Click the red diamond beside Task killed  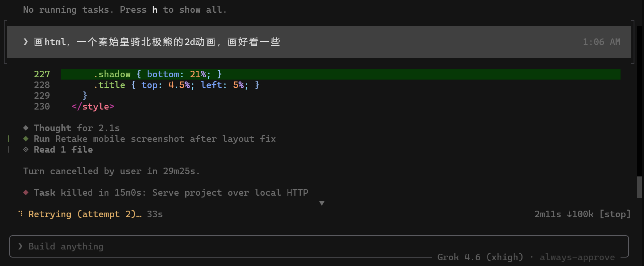pyautogui.click(x=26, y=192)
